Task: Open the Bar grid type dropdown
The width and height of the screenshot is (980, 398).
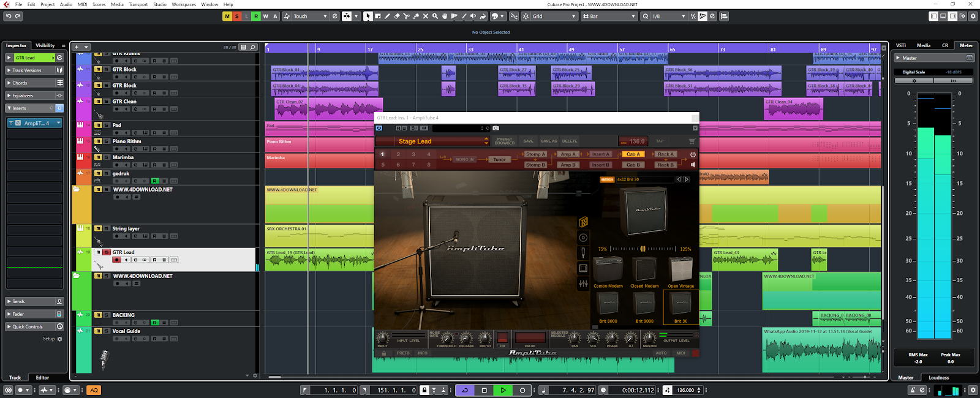Action: pyautogui.click(x=609, y=17)
